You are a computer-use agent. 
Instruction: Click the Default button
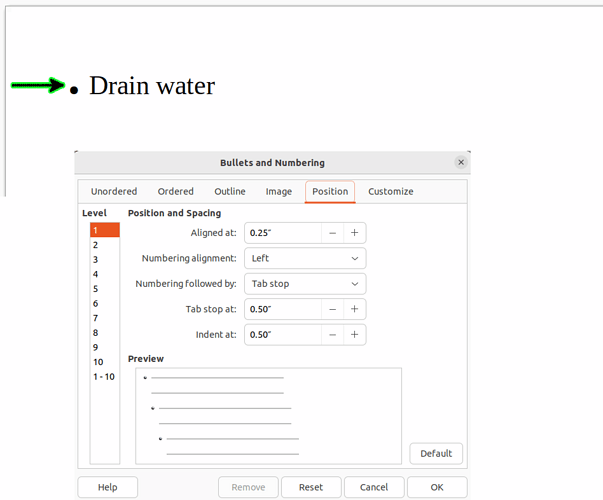tap(436, 453)
